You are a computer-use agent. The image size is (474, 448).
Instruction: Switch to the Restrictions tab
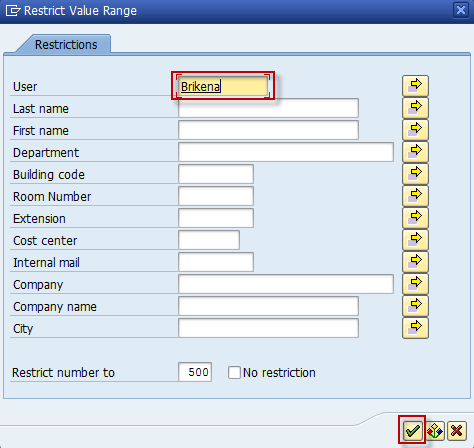tap(66, 44)
